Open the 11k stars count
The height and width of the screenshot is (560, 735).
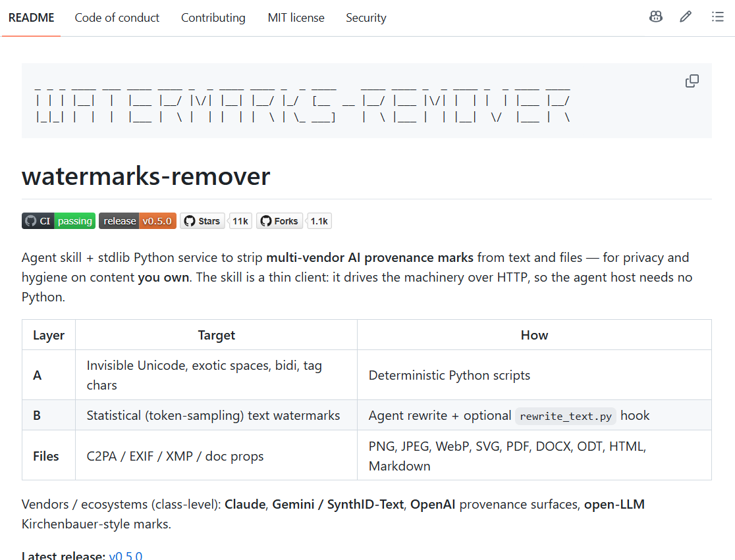click(x=240, y=221)
